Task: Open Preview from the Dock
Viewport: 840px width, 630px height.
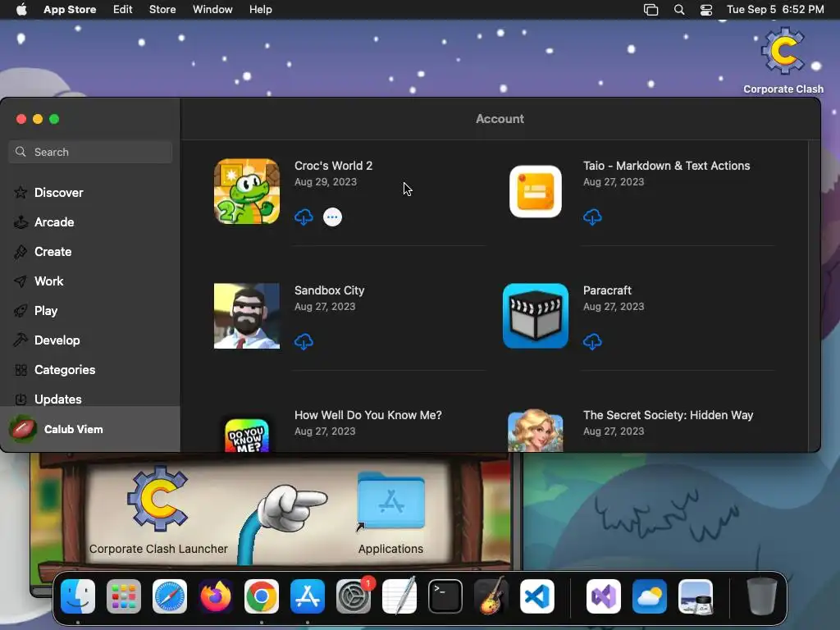Action: point(696,596)
